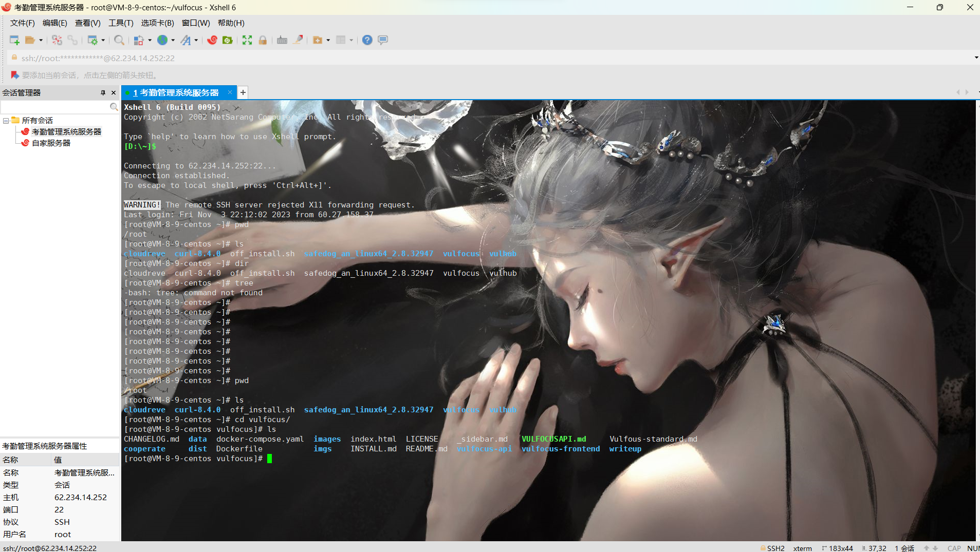980x552 pixels.
Task: Click the SSH2 status bar indicator
Action: pos(772,548)
